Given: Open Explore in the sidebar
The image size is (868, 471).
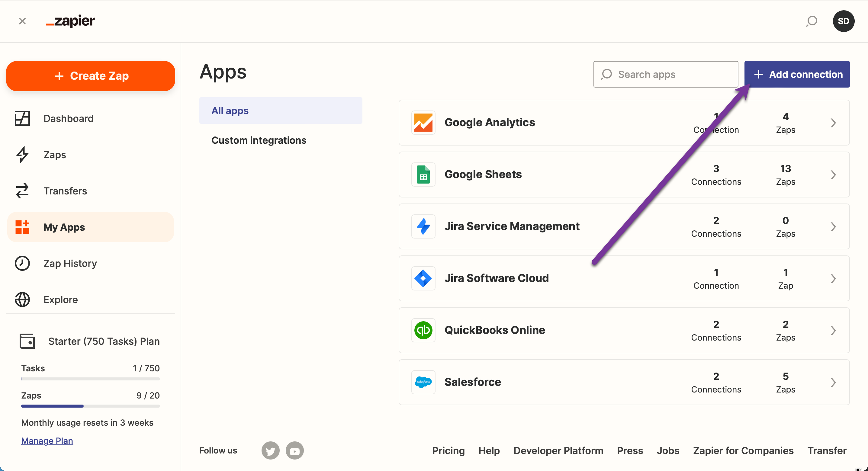Looking at the screenshot, I should point(61,300).
